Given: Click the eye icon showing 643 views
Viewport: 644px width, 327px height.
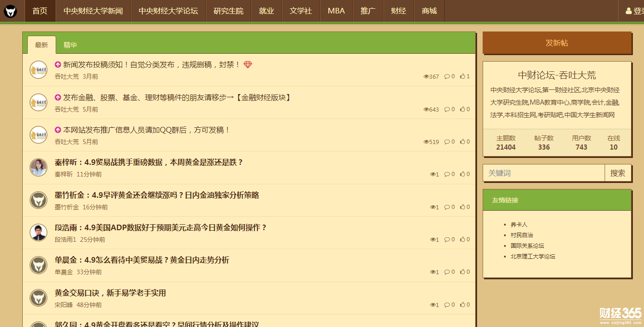Looking at the screenshot, I should [426, 109].
